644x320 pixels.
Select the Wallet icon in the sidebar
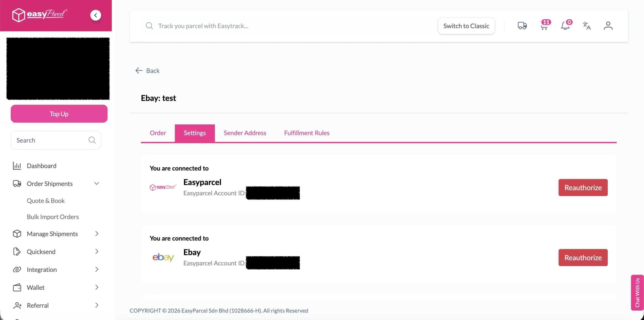pyautogui.click(x=17, y=287)
